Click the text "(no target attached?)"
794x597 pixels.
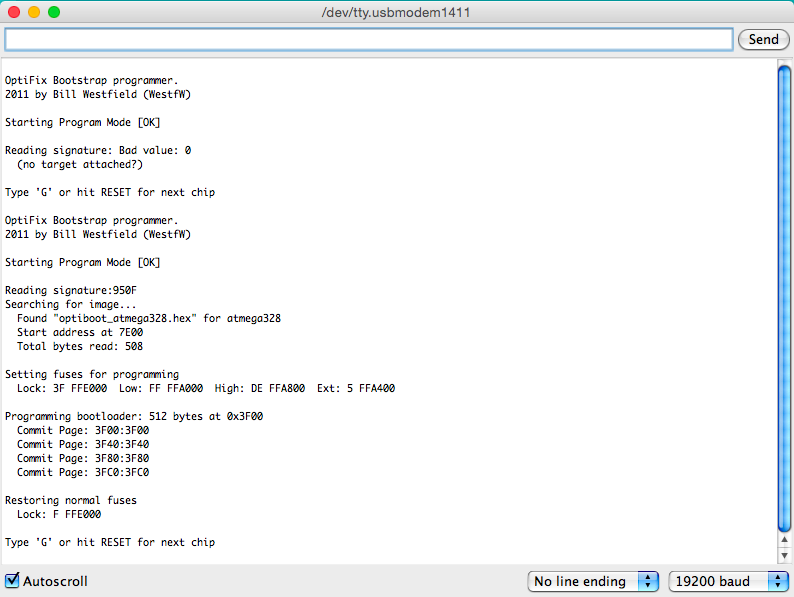pos(80,165)
